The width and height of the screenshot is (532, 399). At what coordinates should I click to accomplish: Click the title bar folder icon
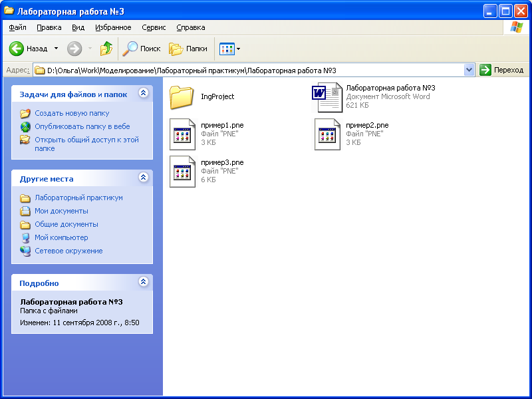9,11
